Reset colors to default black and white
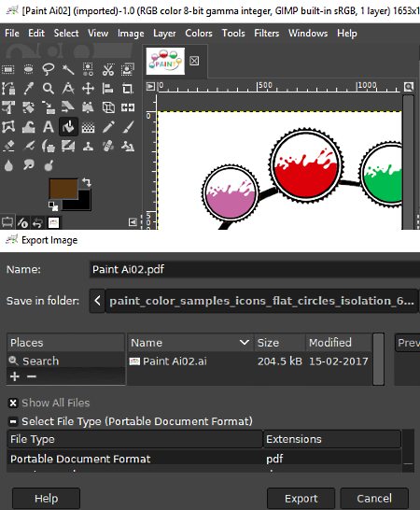This screenshot has width=420, height=510. [x=53, y=205]
